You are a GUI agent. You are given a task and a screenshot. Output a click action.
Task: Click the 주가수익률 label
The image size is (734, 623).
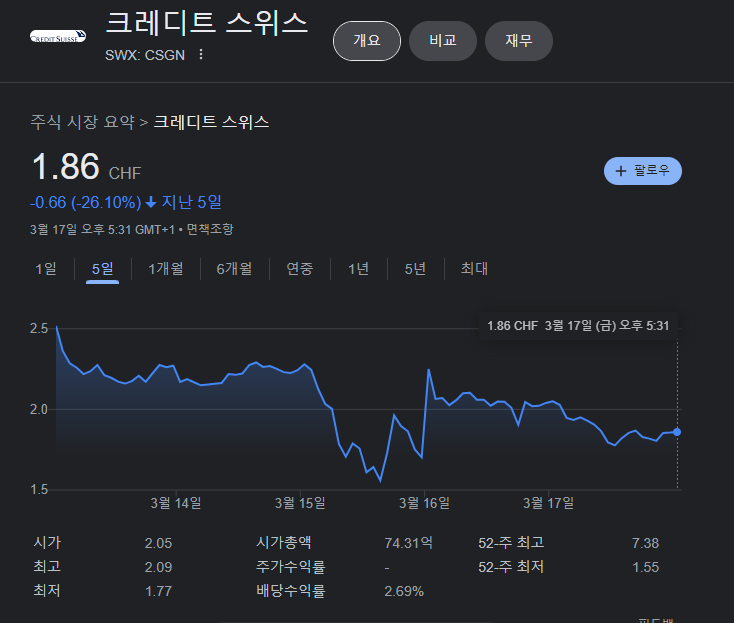pyautogui.click(x=290, y=567)
